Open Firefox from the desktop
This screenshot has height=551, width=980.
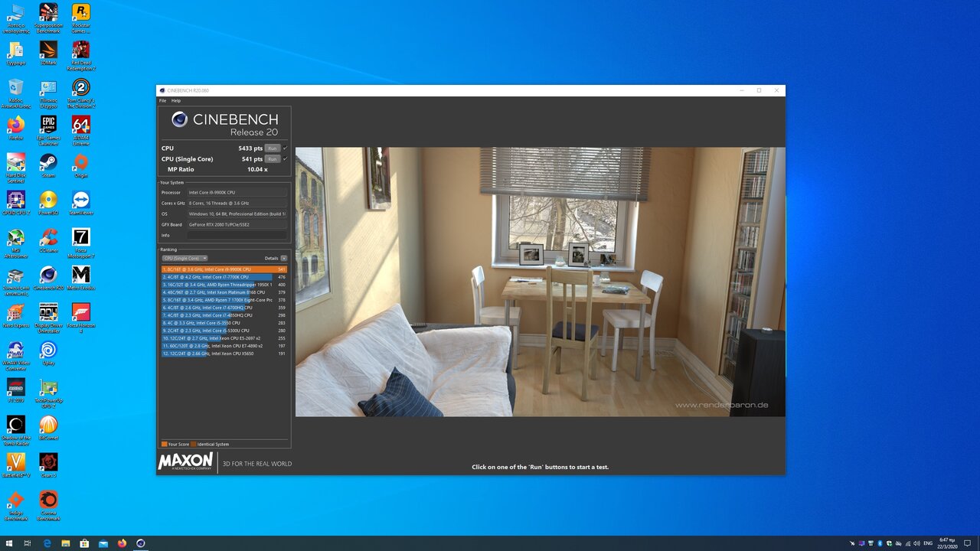(16, 128)
